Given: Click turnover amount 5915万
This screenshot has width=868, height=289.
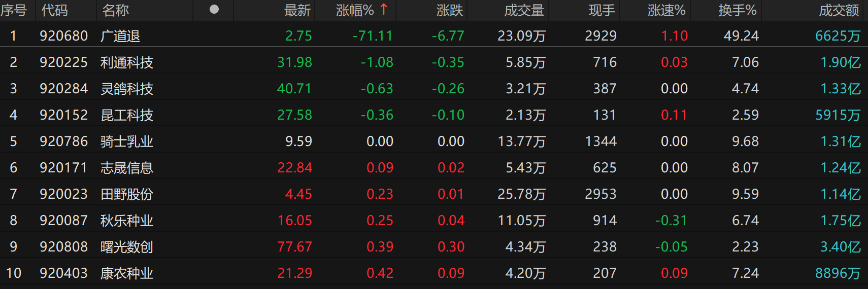Looking at the screenshot, I should click(838, 115).
